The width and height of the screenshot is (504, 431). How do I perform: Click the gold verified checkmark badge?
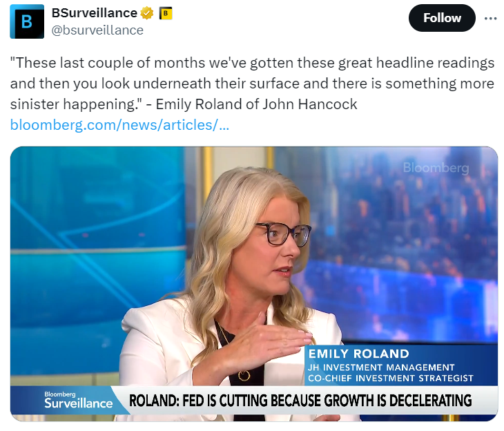tap(147, 13)
